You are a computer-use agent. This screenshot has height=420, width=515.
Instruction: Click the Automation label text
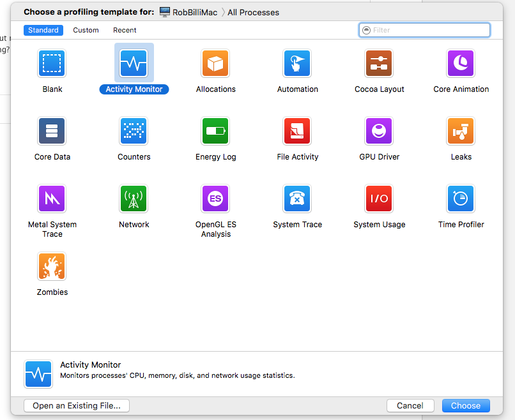298,89
